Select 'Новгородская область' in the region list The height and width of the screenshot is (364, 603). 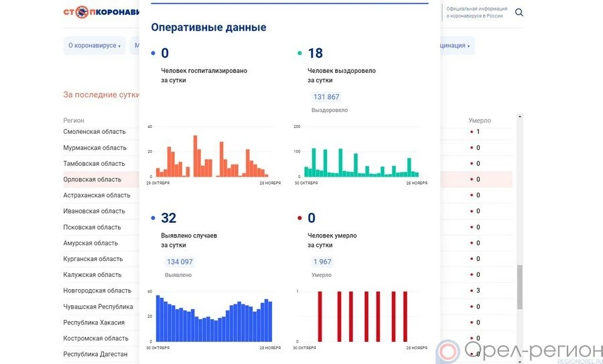coord(97,290)
